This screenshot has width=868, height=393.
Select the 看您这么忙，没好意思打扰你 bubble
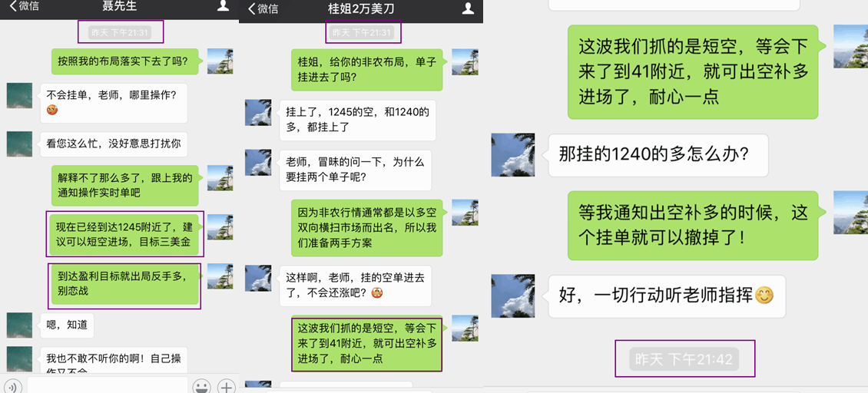pyautogui.click(x=114, y=144)
